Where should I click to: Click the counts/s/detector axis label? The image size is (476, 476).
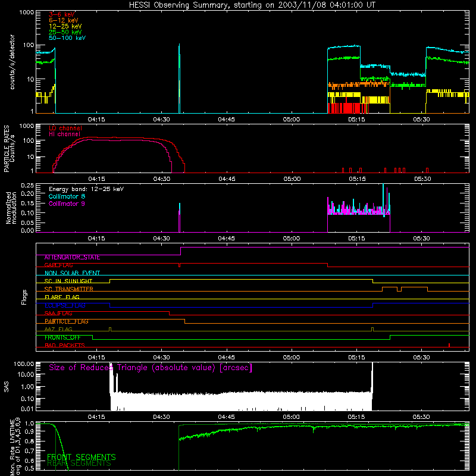12,62
